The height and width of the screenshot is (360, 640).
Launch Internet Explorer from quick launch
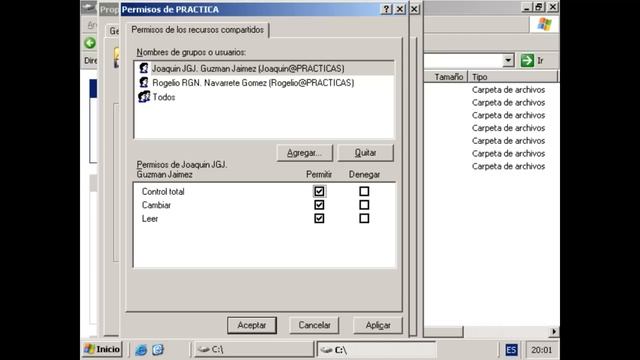(x=141, y=350)
